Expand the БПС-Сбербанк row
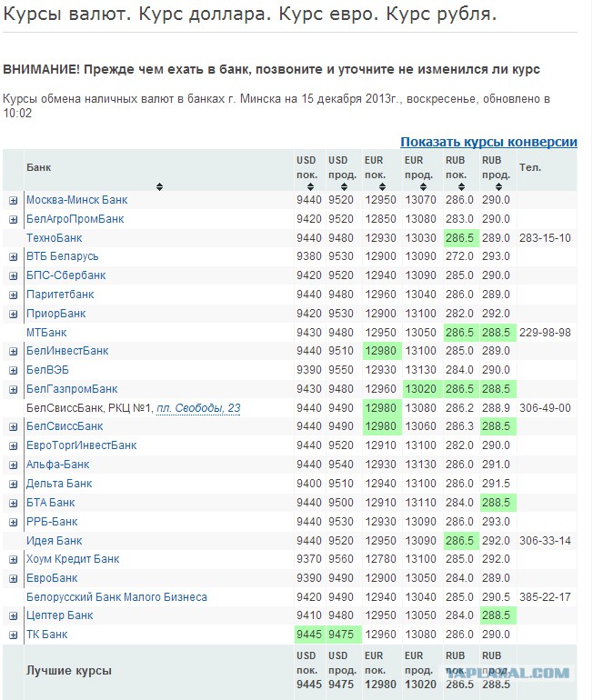Image resolution: width=593 pixels, height=700 pixels. [14, 275]
